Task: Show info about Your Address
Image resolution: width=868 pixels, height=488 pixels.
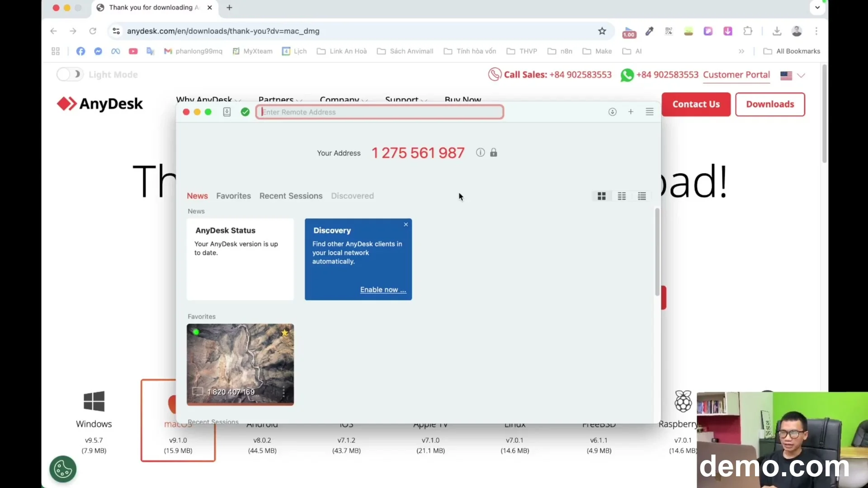Action: [480, 153]
